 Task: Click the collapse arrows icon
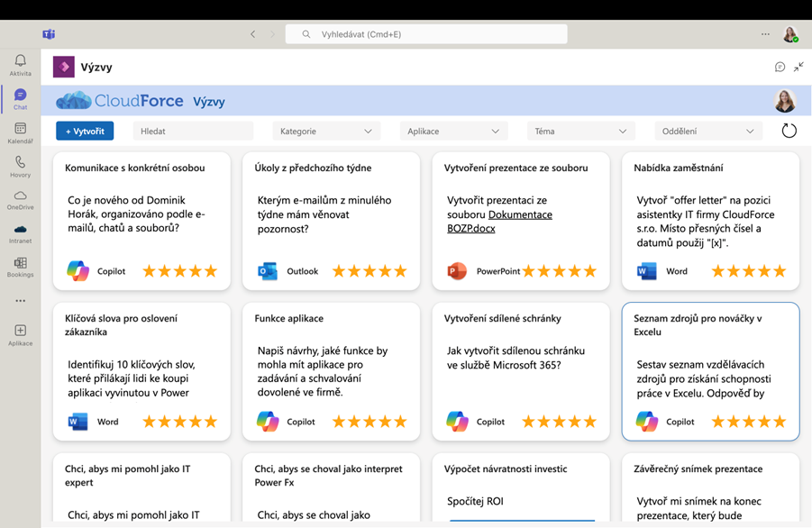(798, 67)
